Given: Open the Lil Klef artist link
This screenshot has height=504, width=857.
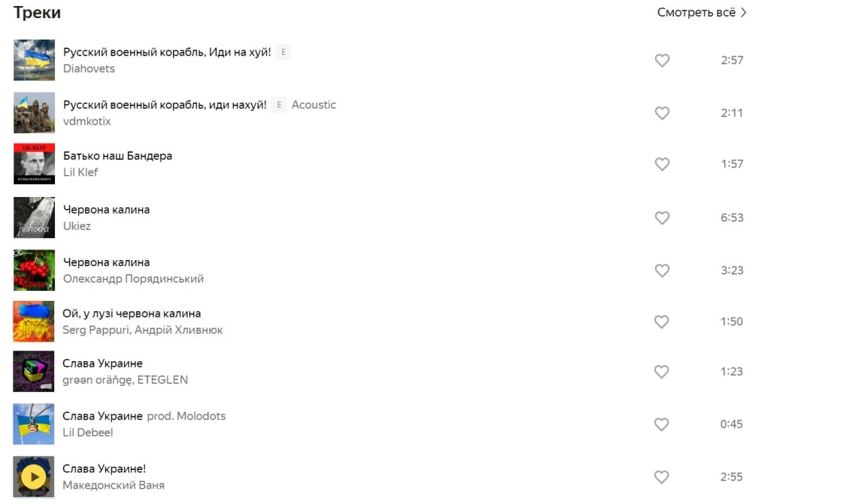Looking at the screenshot, I should click(x=80, y=172).
